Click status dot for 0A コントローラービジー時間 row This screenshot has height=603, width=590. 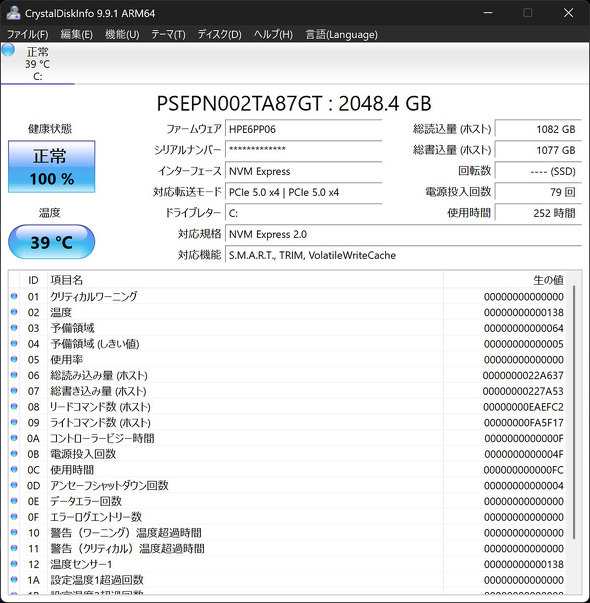click(x=14, y=438)
